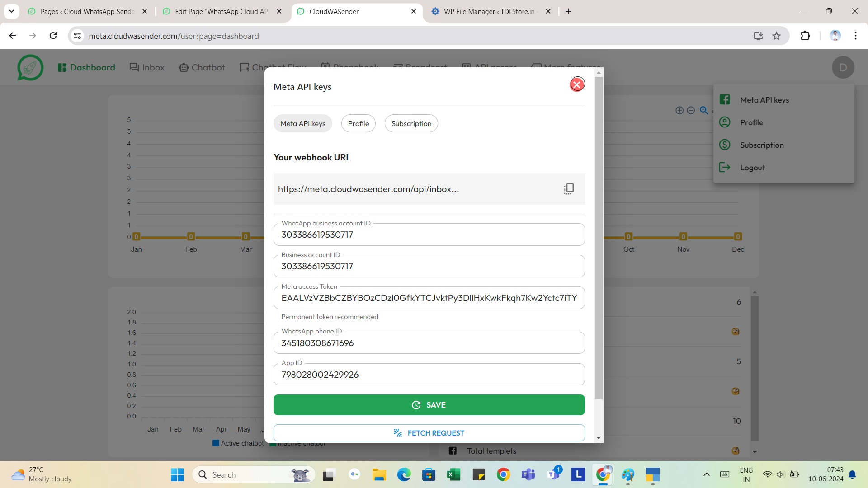868x488 pixels.
Task: Go back in browser
Action: tap(13, 36)
